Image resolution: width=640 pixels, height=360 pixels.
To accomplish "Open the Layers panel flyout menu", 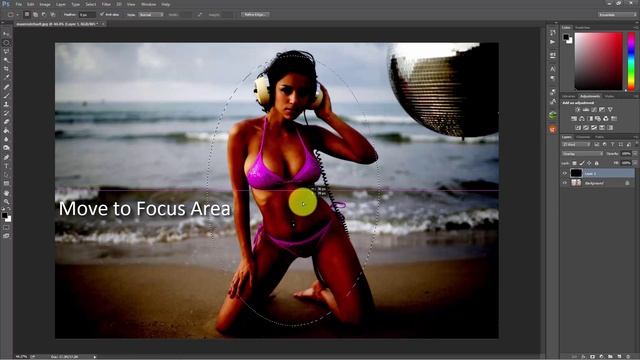I will 636,137.
